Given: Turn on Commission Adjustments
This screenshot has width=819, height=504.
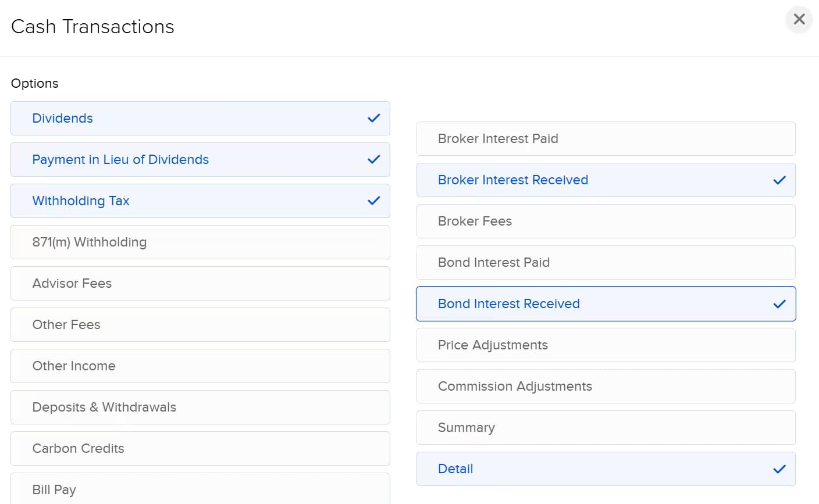Looking at the screenshot, I should click(606, 387).
